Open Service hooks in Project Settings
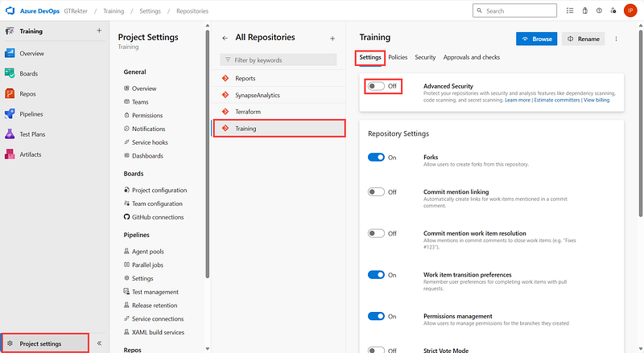Screen dimensions: 644x353 pos(146,142)
